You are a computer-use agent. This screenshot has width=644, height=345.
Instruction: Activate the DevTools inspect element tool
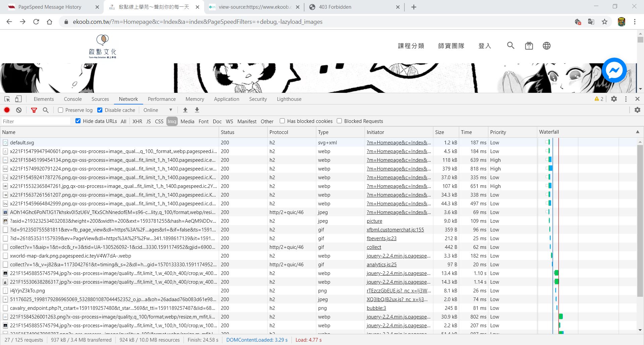tap(7, 99)
